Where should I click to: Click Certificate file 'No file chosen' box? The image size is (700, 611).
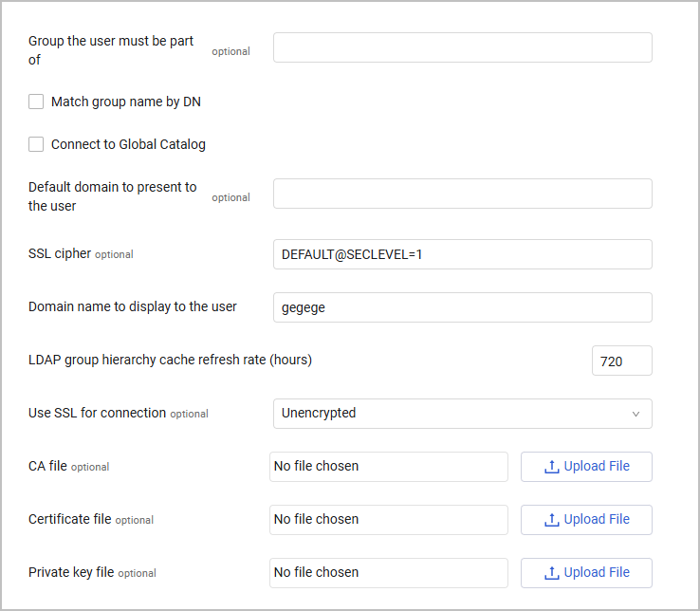point(389,520)
